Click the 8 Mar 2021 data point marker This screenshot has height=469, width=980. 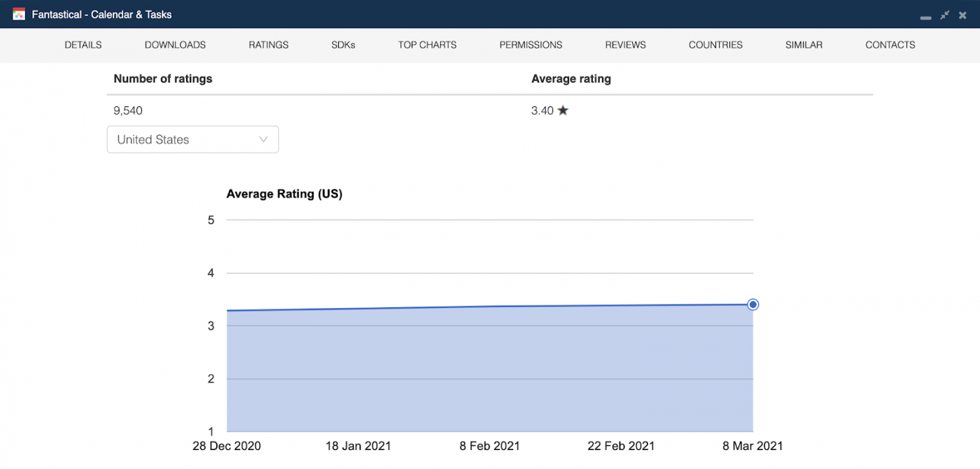pyautogui.click(x=753, y=304)
